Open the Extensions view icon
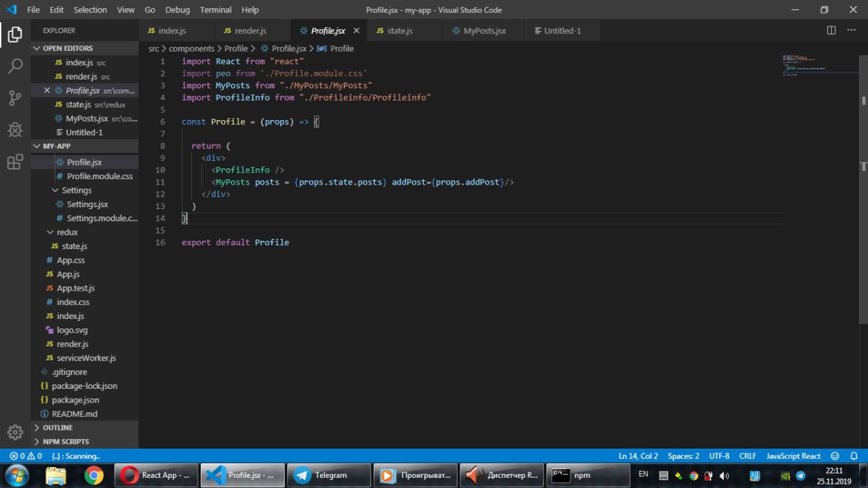The image size is (868, 488). [15, 162]
